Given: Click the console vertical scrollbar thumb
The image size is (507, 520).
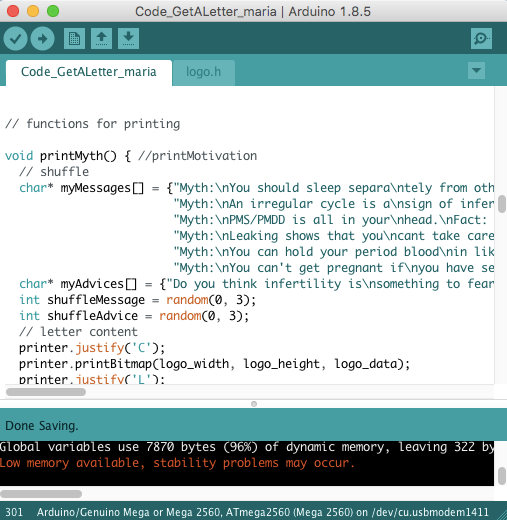Looking at the screenshot, I should (502, 476).
